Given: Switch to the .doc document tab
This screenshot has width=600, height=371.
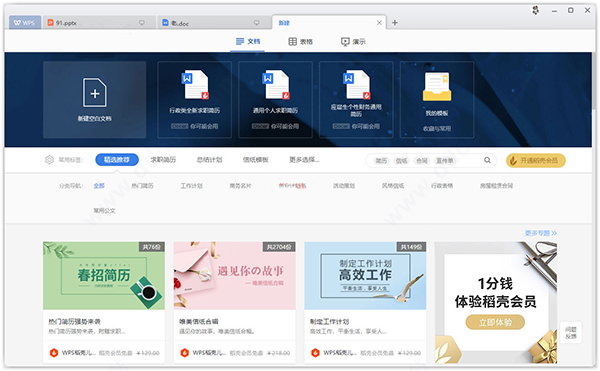Looking at the screenshot, I should (x=214, y=23).
